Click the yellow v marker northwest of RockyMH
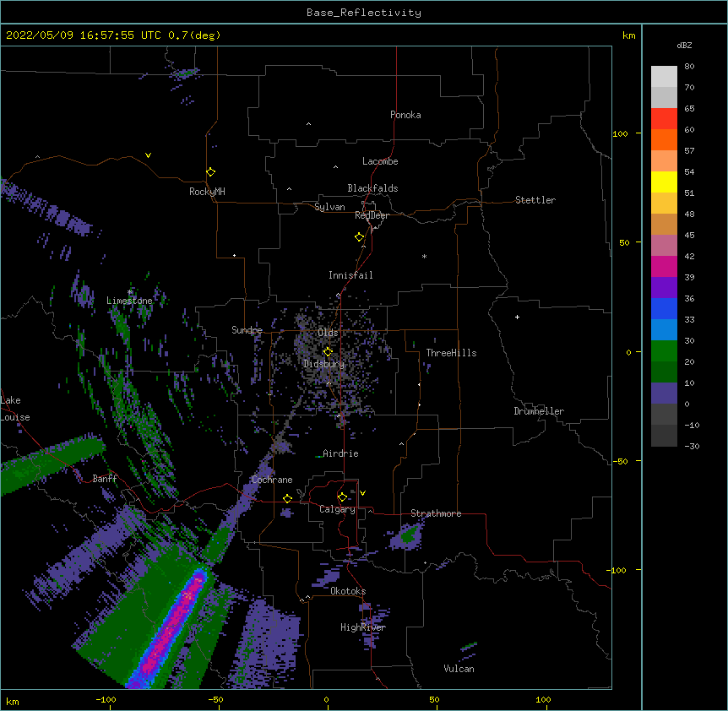 [x=148, y=155]
